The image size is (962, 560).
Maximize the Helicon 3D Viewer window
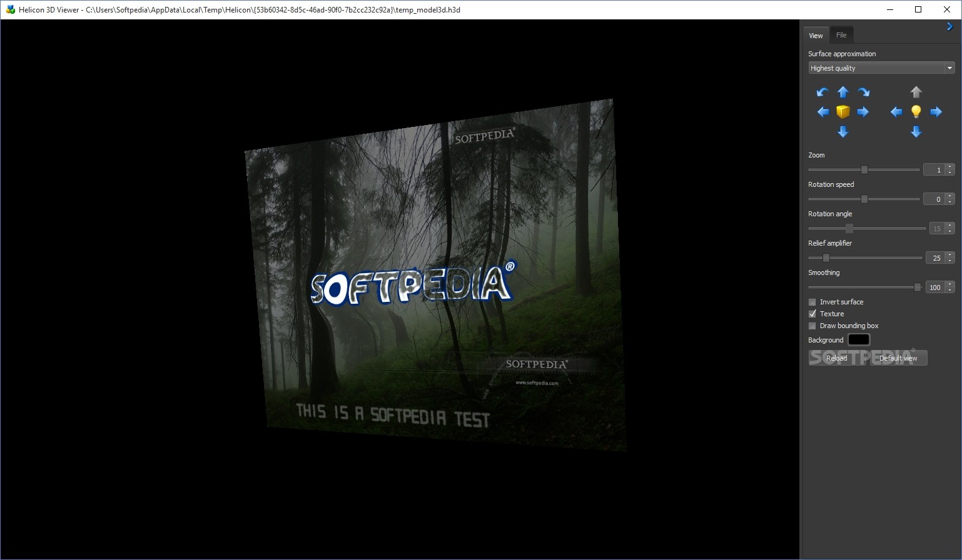pos(918,9)
